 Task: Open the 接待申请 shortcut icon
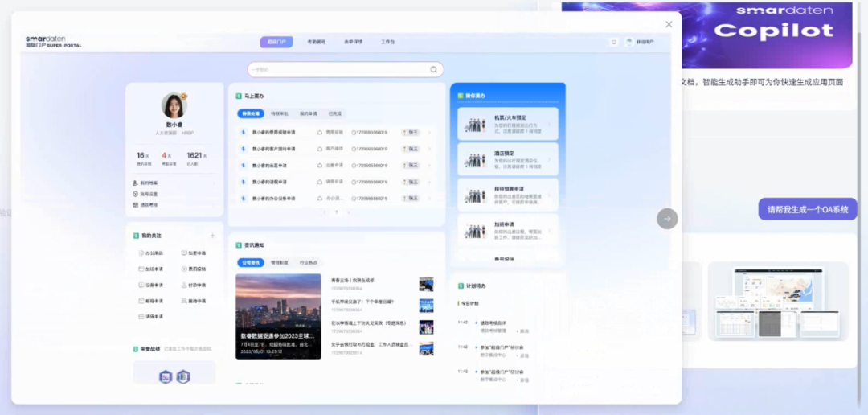[184, 301]
